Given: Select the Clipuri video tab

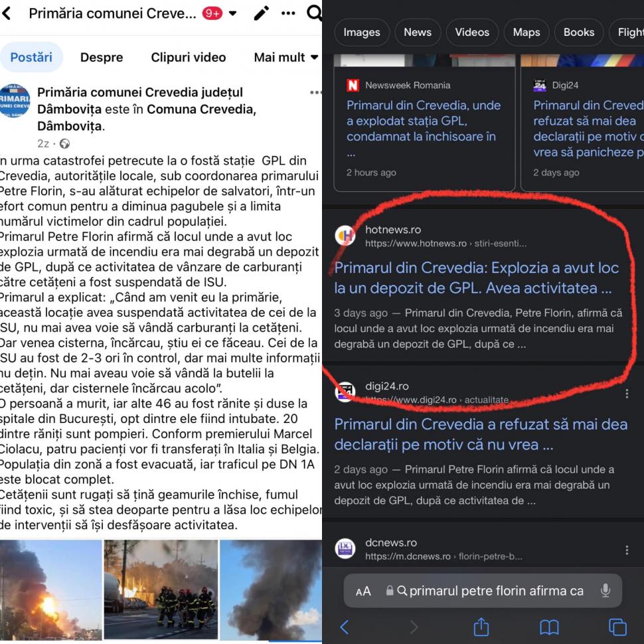Looking at the screenshot, I should pos(188,57).
